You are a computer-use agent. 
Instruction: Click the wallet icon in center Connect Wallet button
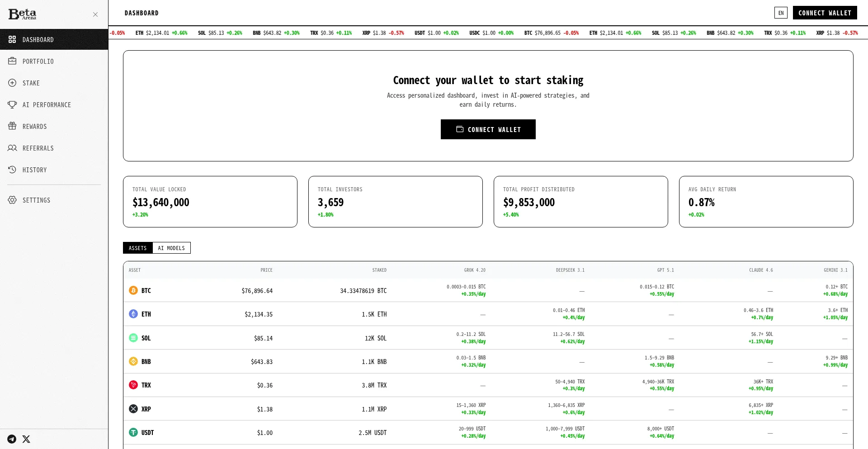[460, 129]
